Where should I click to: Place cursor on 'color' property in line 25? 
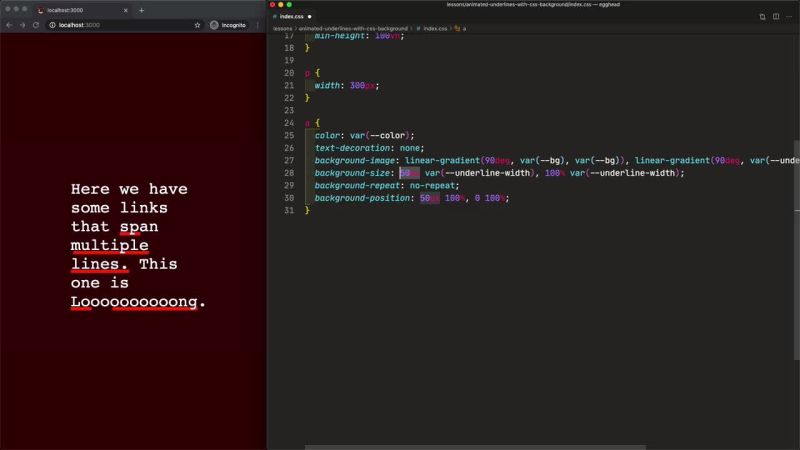[x=327, y=135]
